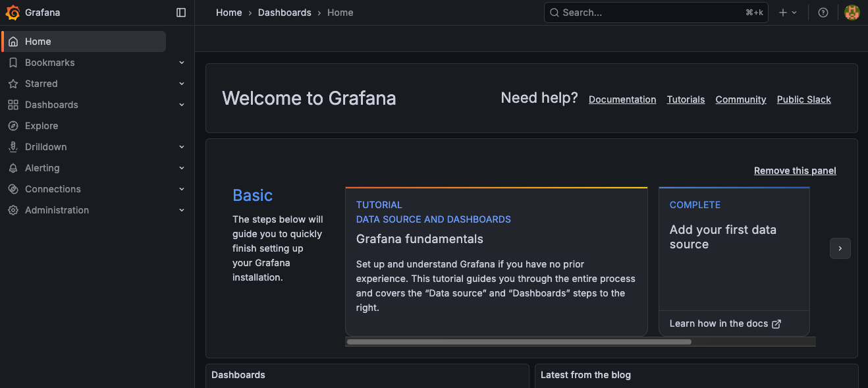Click the search input field
This screenshot has height=388, width=868.
tap(655, 12)
